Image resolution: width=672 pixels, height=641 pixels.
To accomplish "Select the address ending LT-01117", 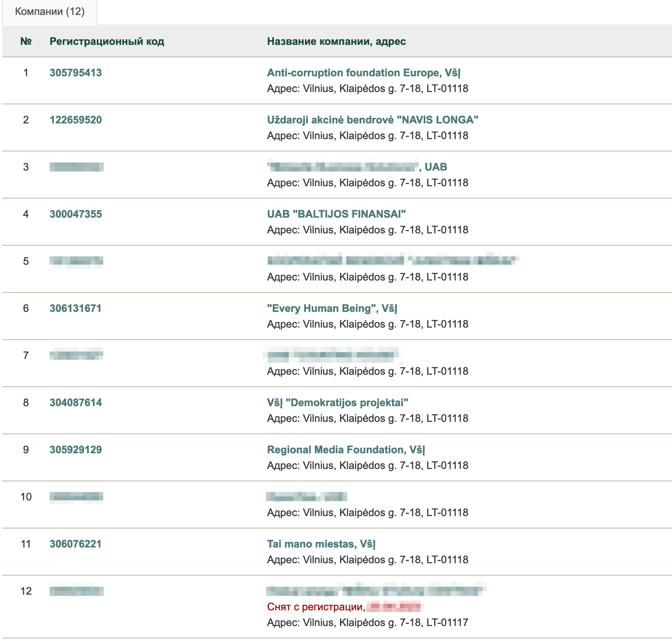I will point(367,622).
